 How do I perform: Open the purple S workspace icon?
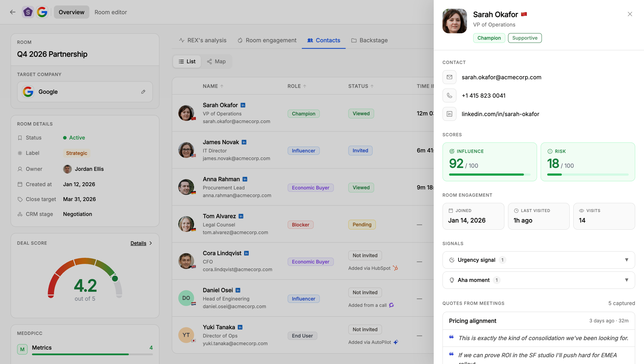click(28, 12)
